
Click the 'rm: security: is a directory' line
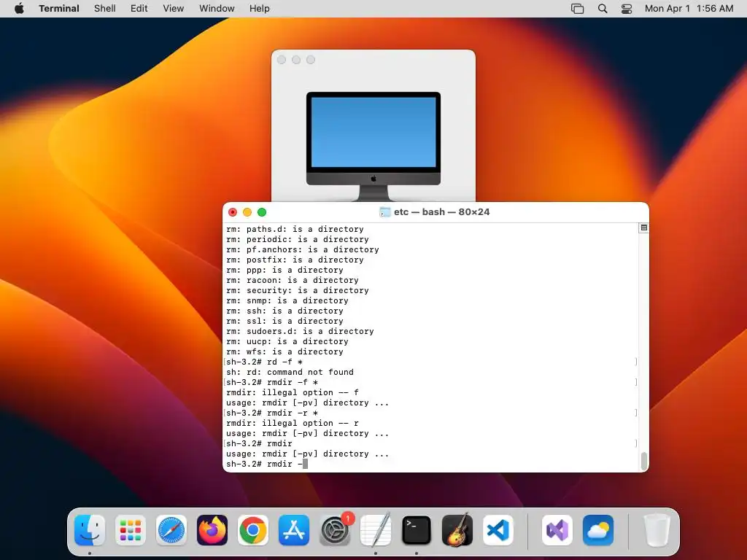pos(298,290)
